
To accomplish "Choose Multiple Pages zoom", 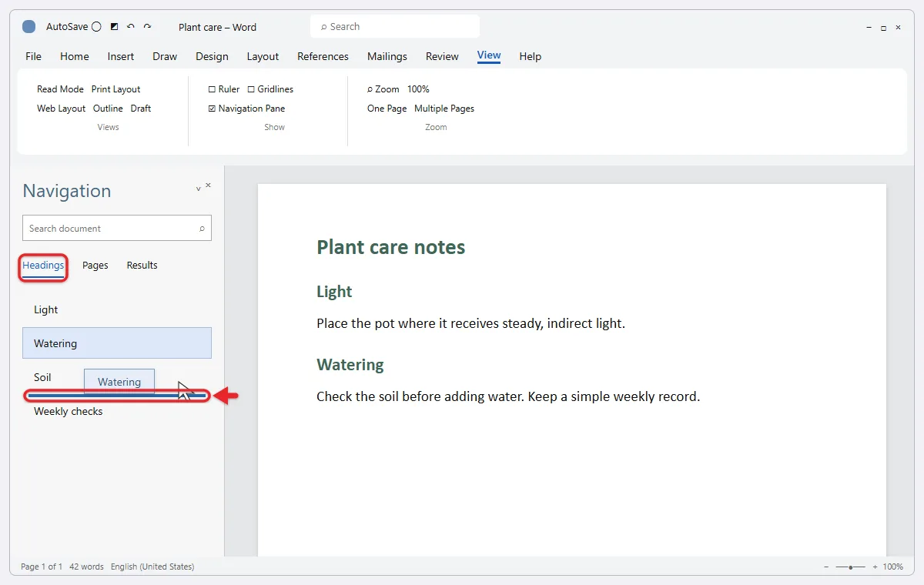I will click(444, 109).
